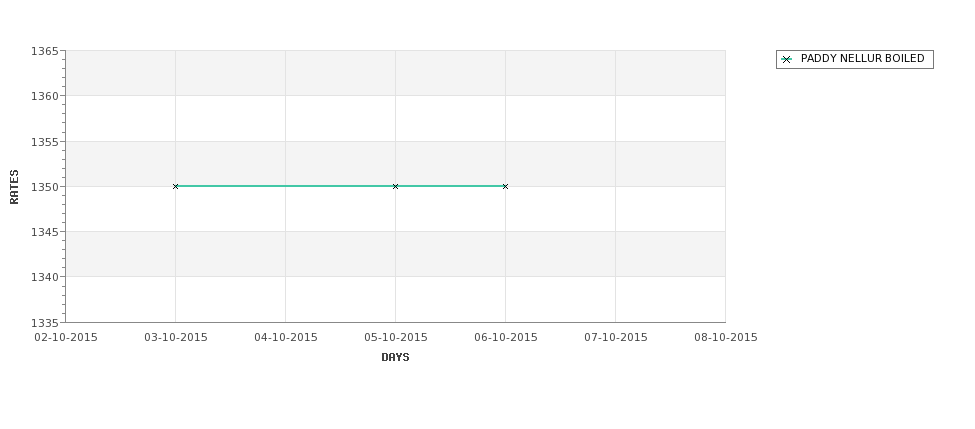Click the 07-10-2015 x-axis date label
This screenshot has height=429, width=975.
click(x=616, y=338)
